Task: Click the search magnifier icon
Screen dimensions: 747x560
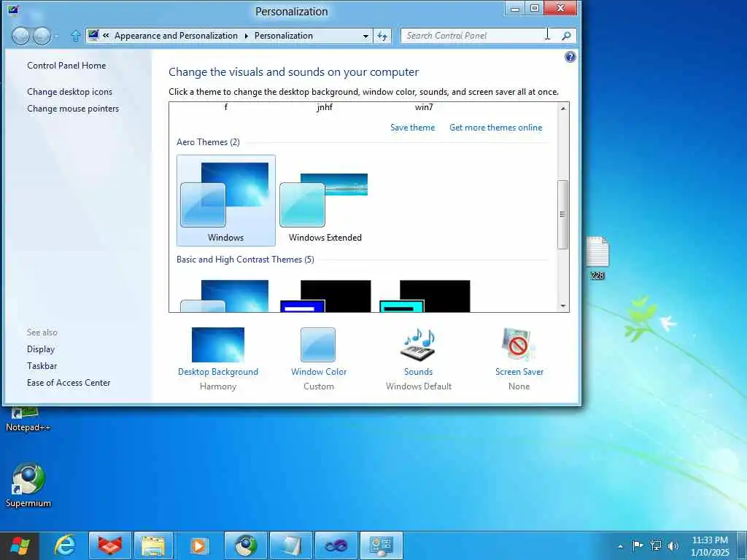Action: tap(566, 36)
